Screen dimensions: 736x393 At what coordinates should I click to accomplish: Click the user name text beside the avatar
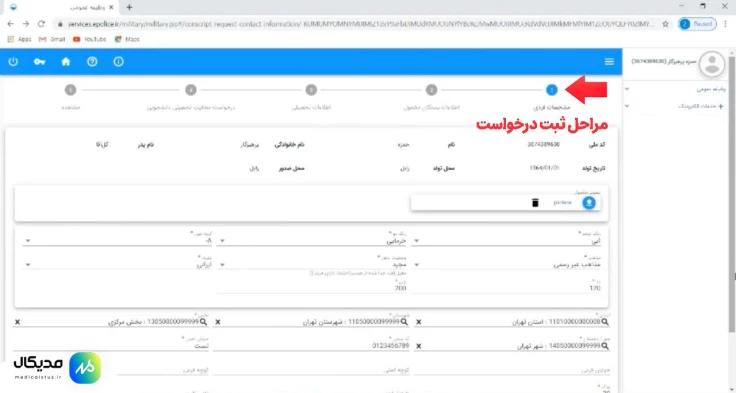pos(664,62)
